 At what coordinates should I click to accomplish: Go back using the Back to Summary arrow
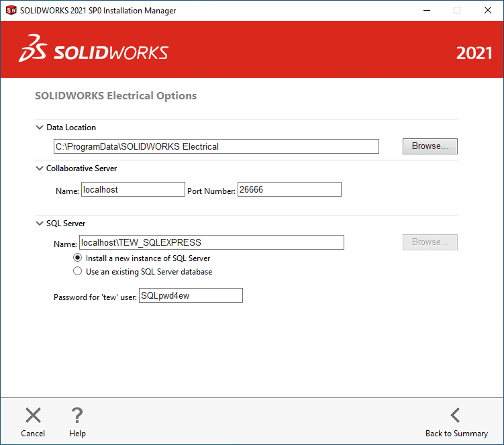456,415
